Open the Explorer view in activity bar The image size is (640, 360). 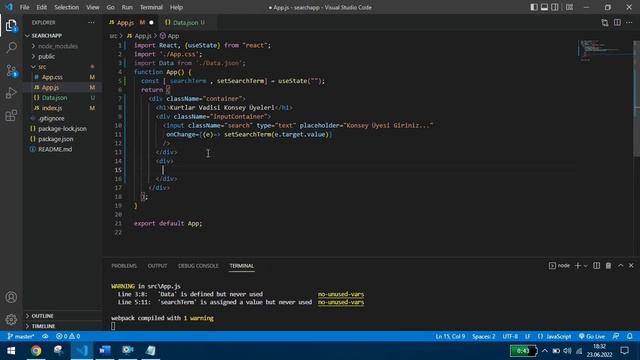11,26
